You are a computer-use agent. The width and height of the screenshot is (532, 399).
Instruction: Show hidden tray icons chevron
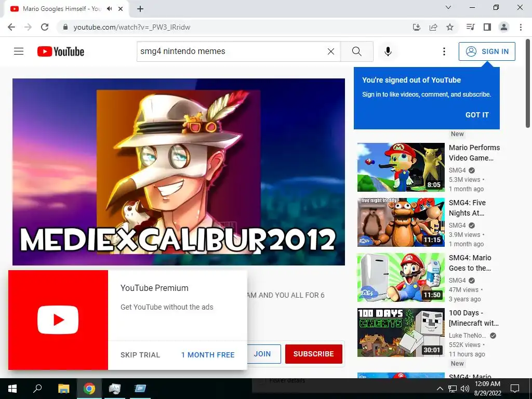[x=440, y=389]
